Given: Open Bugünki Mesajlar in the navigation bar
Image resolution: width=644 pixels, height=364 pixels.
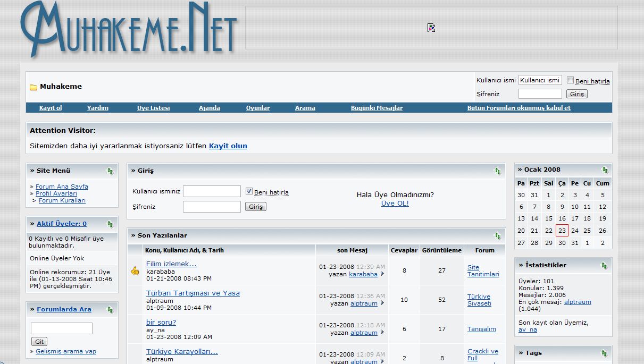Looking at the screenshot, I should click(x=377, y=108).
